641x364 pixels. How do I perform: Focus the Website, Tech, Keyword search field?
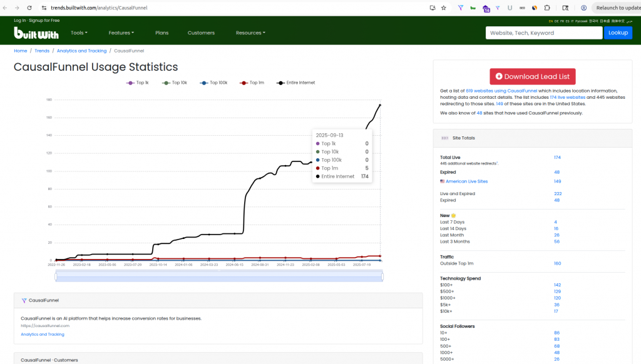pyautogui.click(x=543, y=33)
